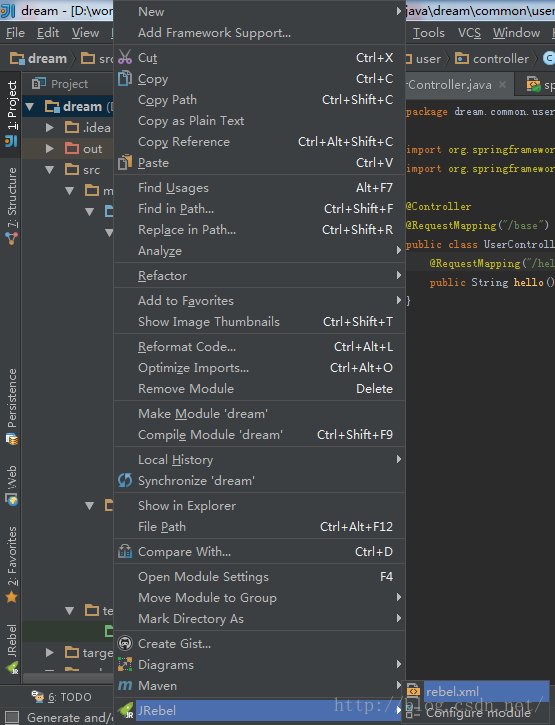Expand the target folder node

point(49,652)
